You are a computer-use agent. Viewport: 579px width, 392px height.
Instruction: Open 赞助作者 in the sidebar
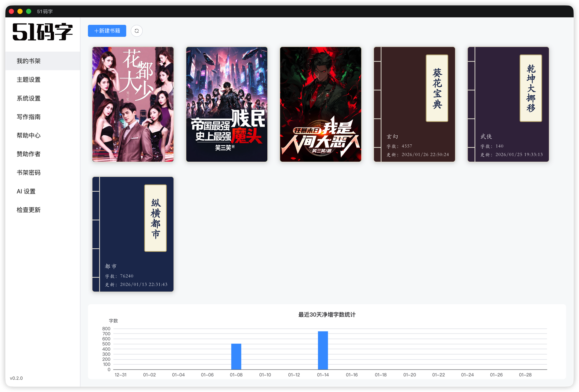pos(28,154)
